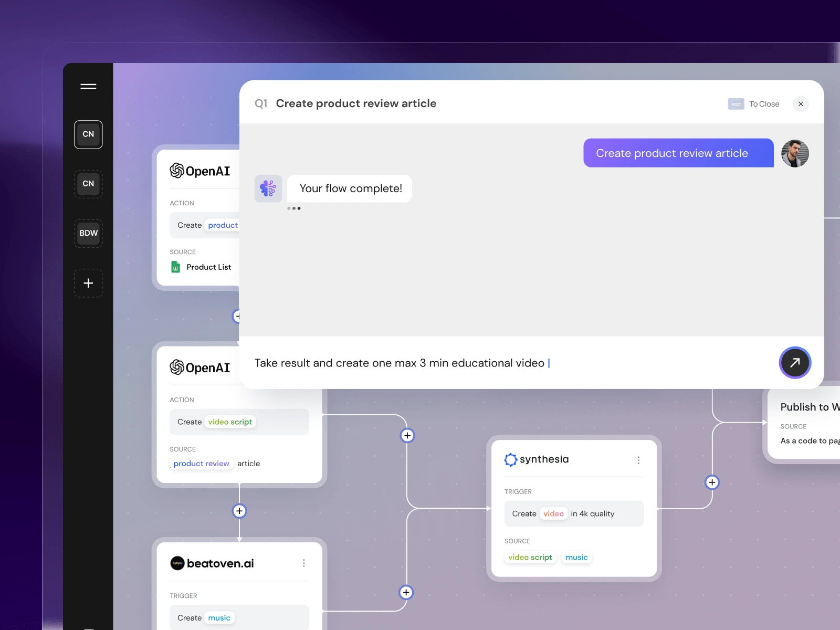The image size is (840, 630).
Task: Click the 'To Close' label
Action: 764,104
